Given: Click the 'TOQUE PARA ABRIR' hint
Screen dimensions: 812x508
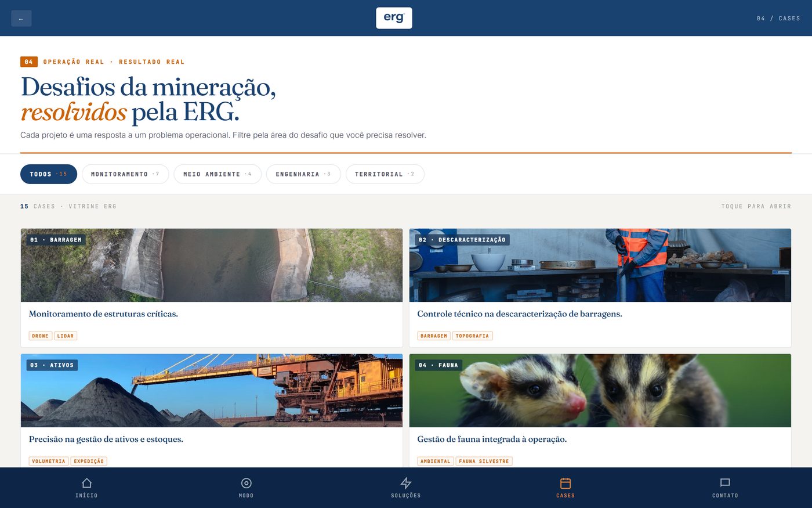Looking at the screenshot, I should point(756,207).
